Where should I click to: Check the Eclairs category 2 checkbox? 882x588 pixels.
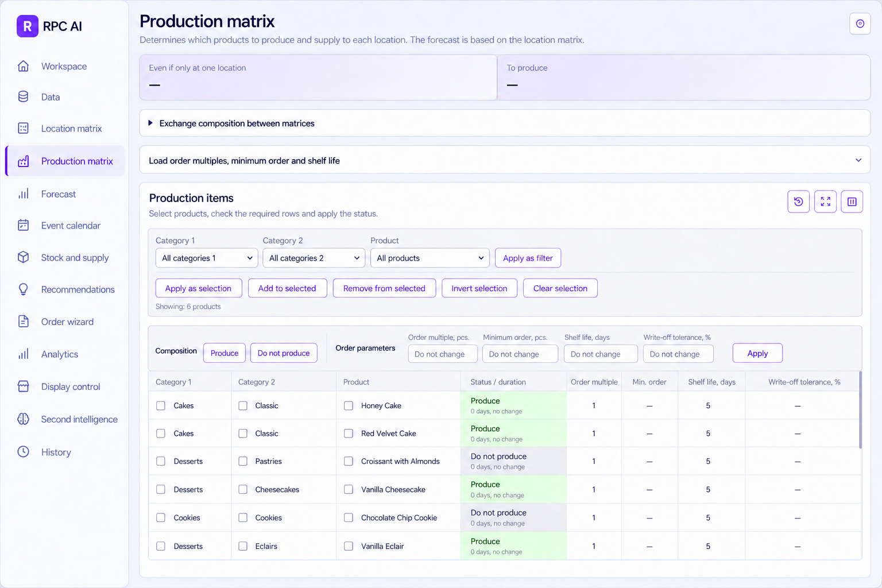click(x=243, y=546)
